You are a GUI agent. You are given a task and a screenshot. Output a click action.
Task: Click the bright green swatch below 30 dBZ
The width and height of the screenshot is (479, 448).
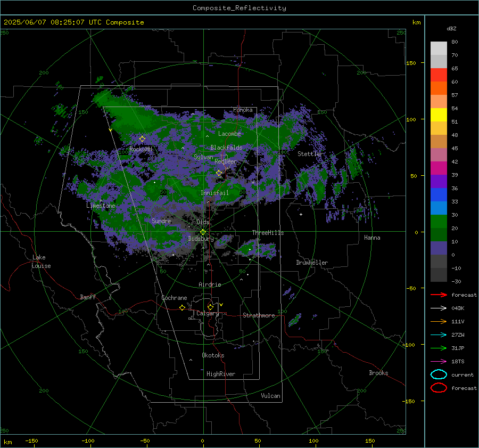point(439,222)
